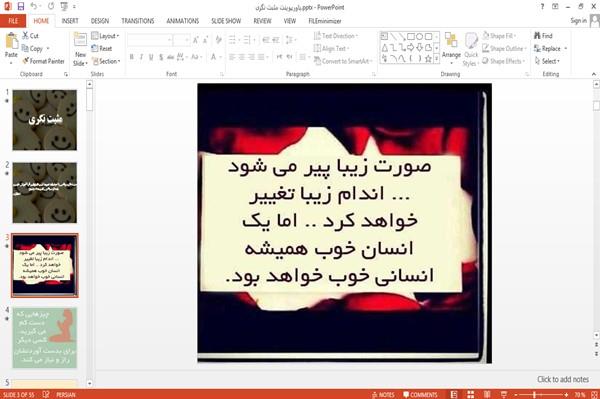Toggle text Shadow formatting

[161, 57]
